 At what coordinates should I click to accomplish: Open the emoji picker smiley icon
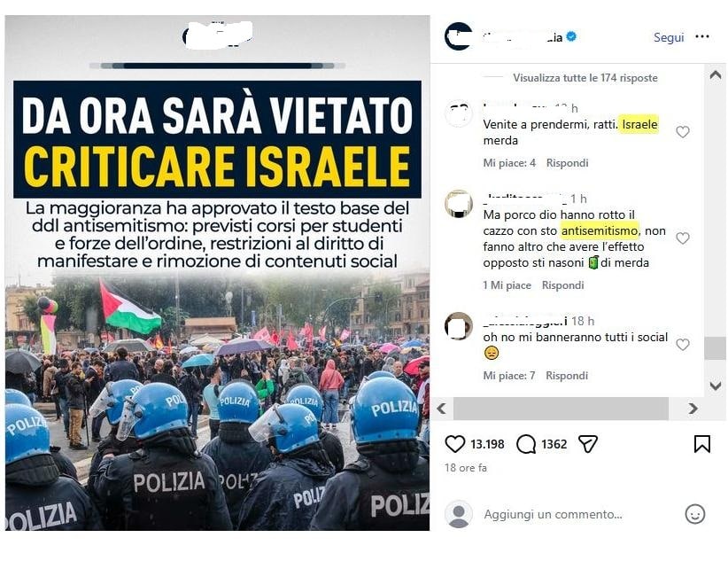click(x=694, y=514)
